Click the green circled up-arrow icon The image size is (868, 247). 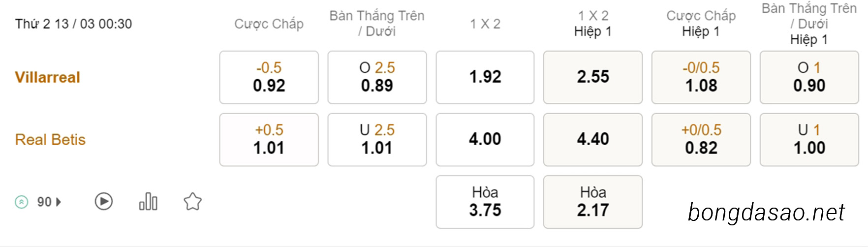click(x=22, y=202)
